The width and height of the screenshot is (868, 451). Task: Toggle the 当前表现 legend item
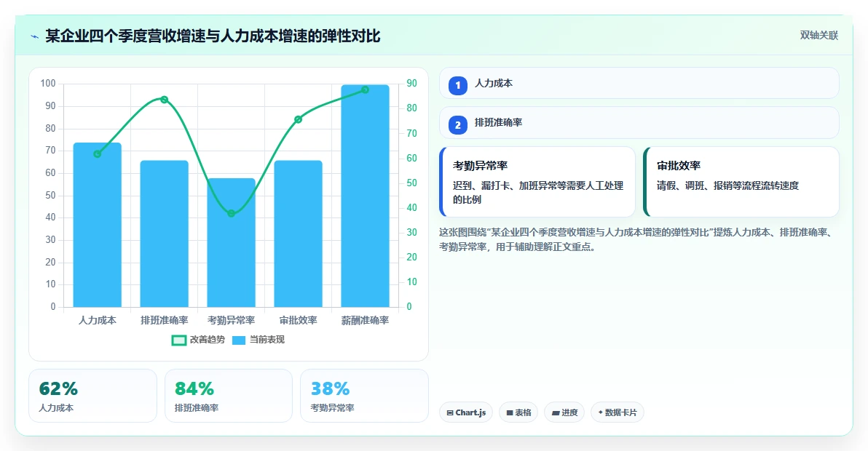pos(258,340)
